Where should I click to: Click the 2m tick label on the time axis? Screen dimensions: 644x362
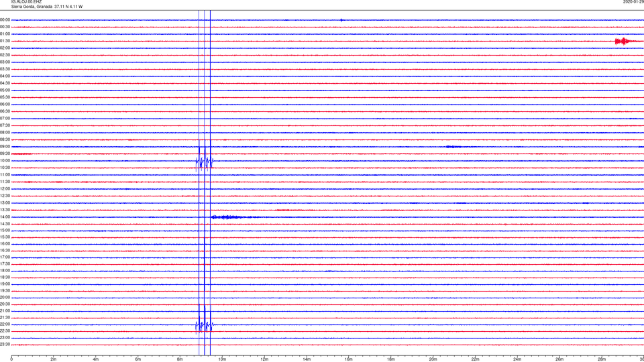click(x=54, y=359)
